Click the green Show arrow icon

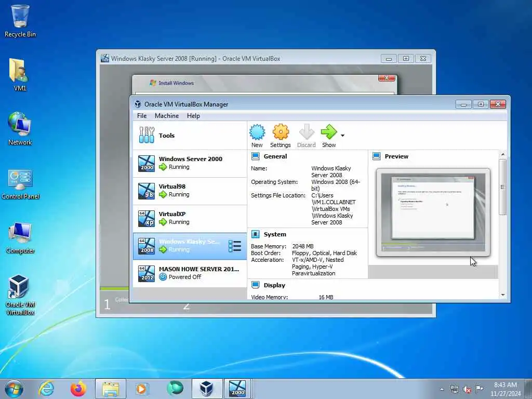pos(329,131)
